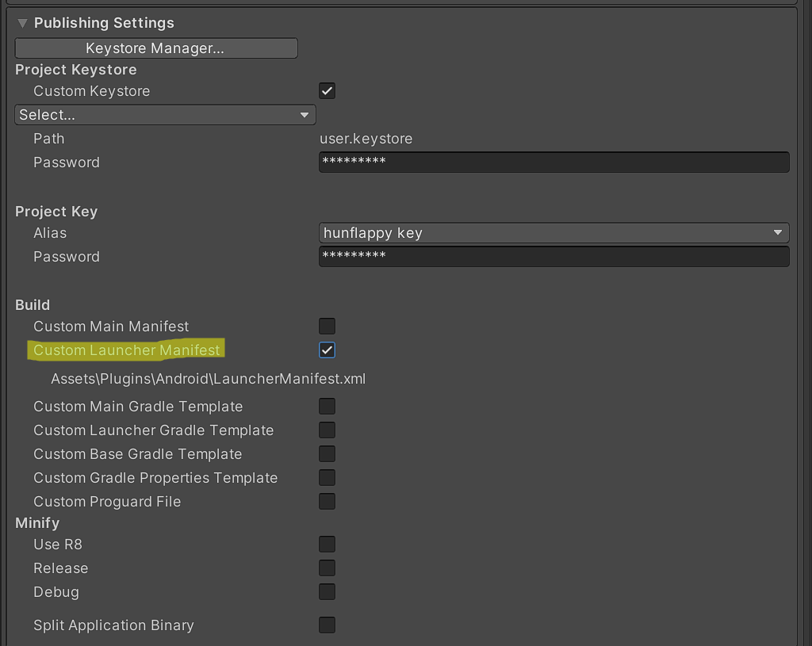Screen dimensions: 812x646
Task: Enable Custom Gradle Properties Template
Action: pos(327,477)
